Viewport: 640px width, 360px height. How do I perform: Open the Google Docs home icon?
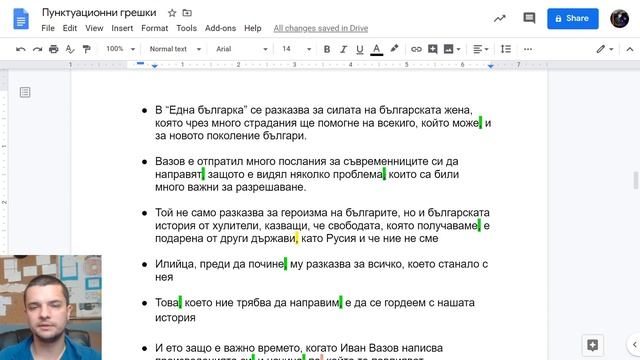click(21, 19)
